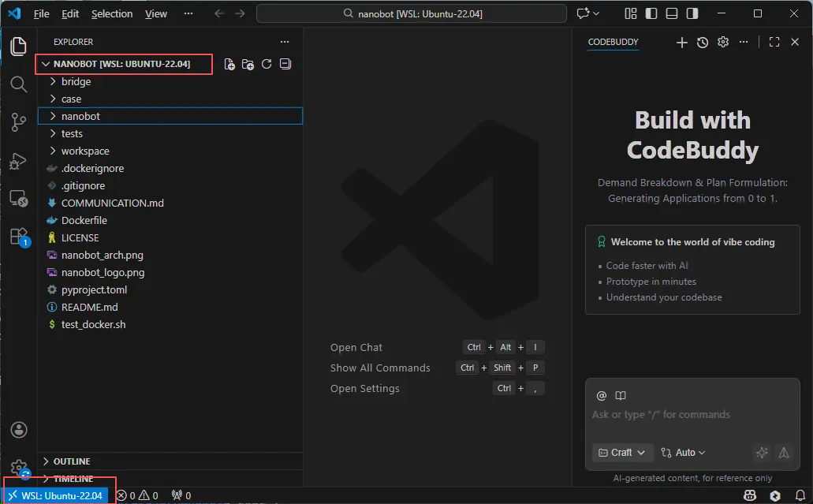
Task: Maximize the CodeBuddy panel
Action: tap(774, 42)
